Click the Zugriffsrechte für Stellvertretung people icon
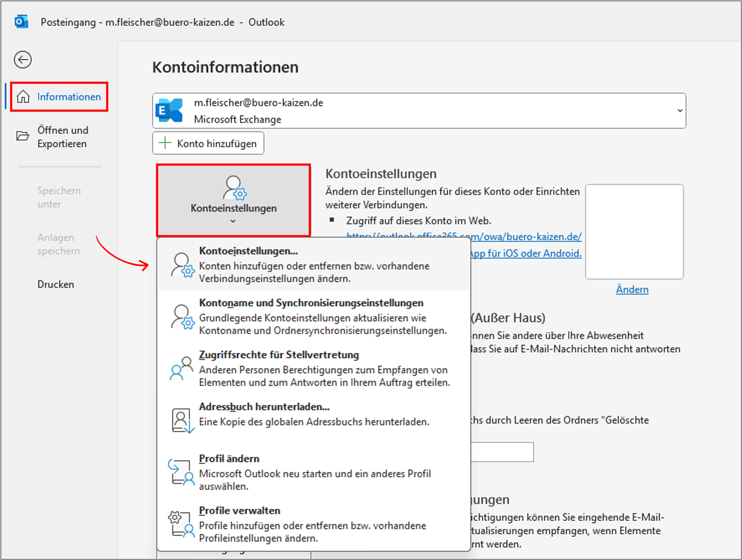This screenshot has width=742, height=560. pos(181,368)
